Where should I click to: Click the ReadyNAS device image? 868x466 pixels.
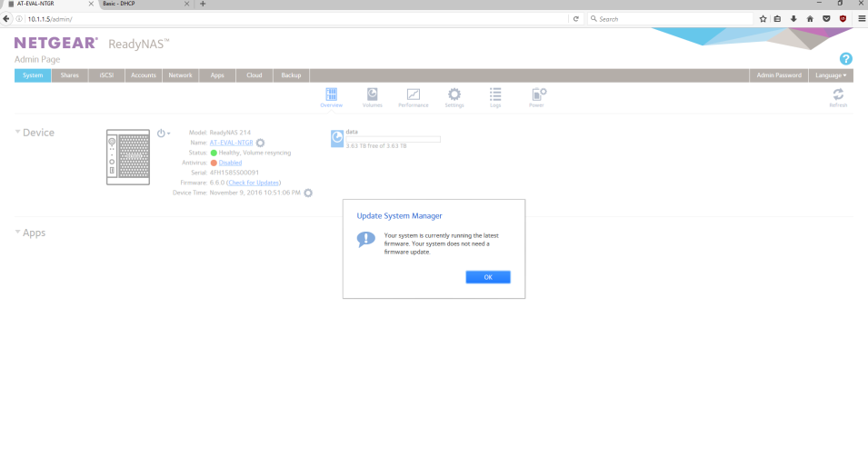click(128, 157)
